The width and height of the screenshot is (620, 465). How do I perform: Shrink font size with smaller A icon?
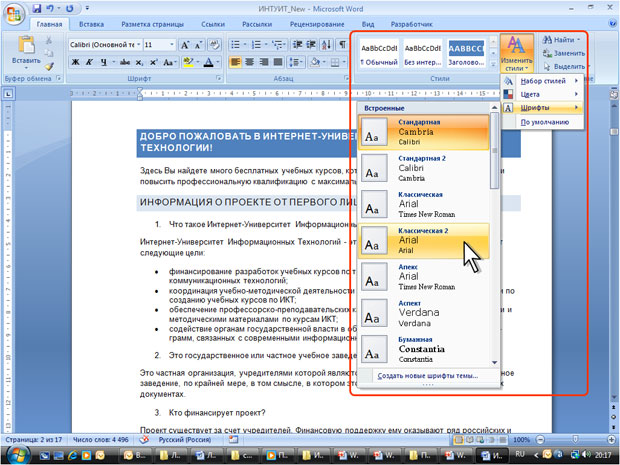click(x=198, y=45)
